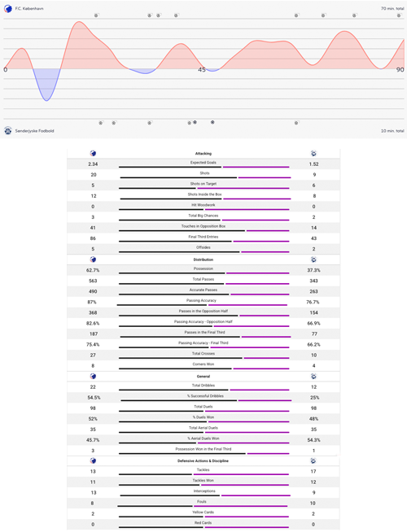This screenshot has width=407, height=532.
Task: Click Sønderjyske's Tackles value 17
Action: click(x=313, y=471)
